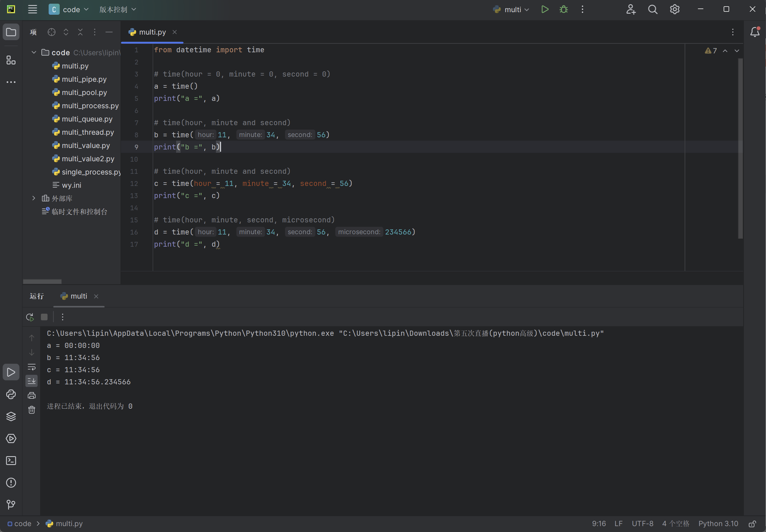This screenshot has height=532, width=766.
Task: Open multi_pipe.py in project tree
Action: (84, 79)
